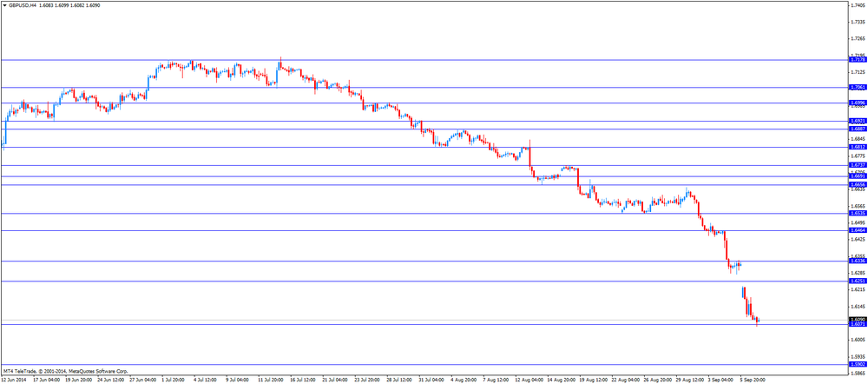Click the 28 Jul 12:00 time label
Viewport: 868px width, 384px height.
tap(398, 381)
